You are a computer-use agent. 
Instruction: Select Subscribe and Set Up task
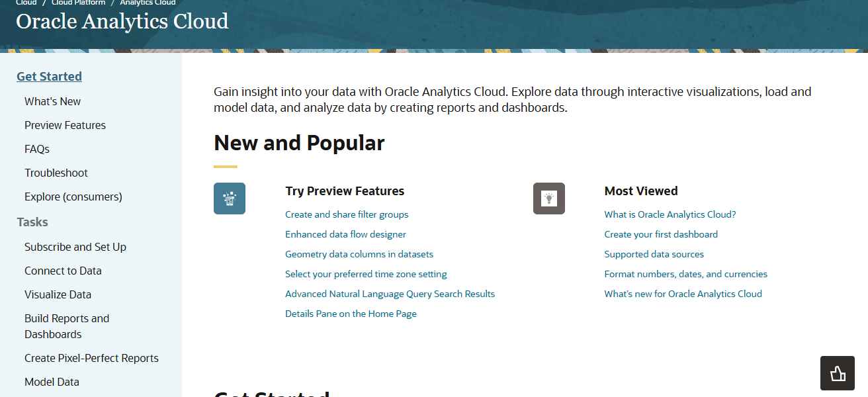(75, 247)
